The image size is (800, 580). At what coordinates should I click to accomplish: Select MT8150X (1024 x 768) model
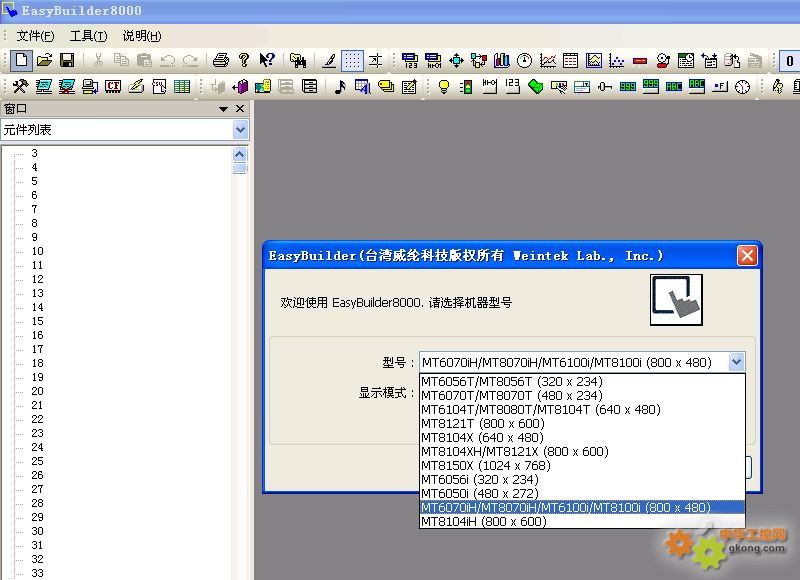(582, 466)
